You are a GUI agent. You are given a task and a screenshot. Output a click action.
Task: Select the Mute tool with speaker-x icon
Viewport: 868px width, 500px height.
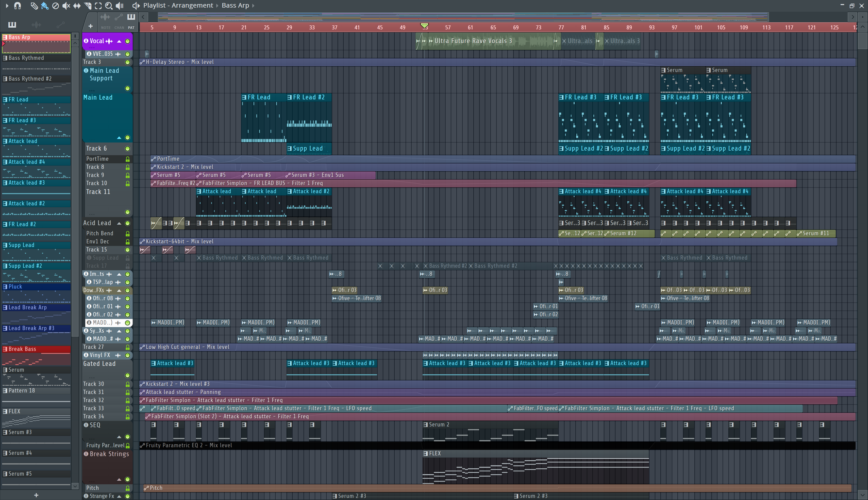(66, 6)
